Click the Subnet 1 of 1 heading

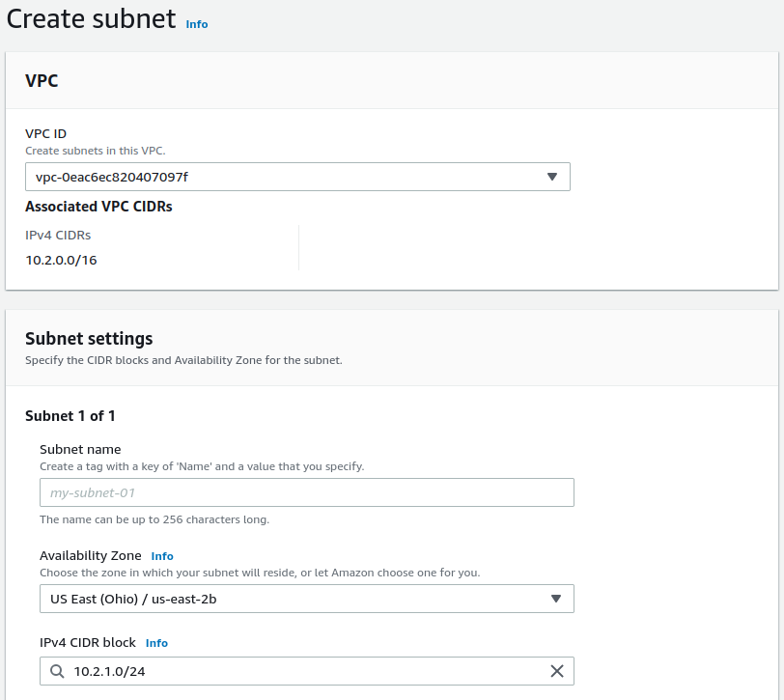tap(70, 416)
